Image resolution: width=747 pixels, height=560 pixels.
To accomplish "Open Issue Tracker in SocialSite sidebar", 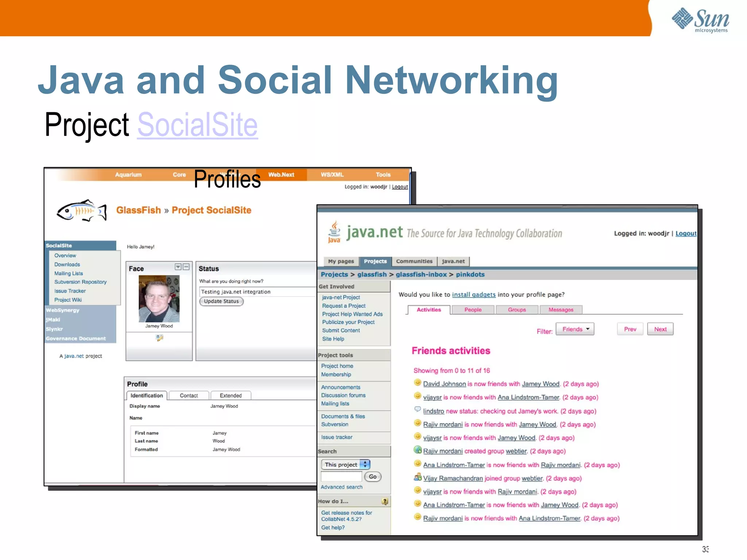I will (70, 291).
